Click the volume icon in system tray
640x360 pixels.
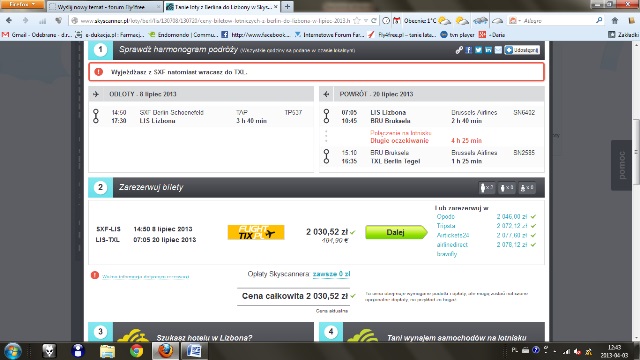577,351
